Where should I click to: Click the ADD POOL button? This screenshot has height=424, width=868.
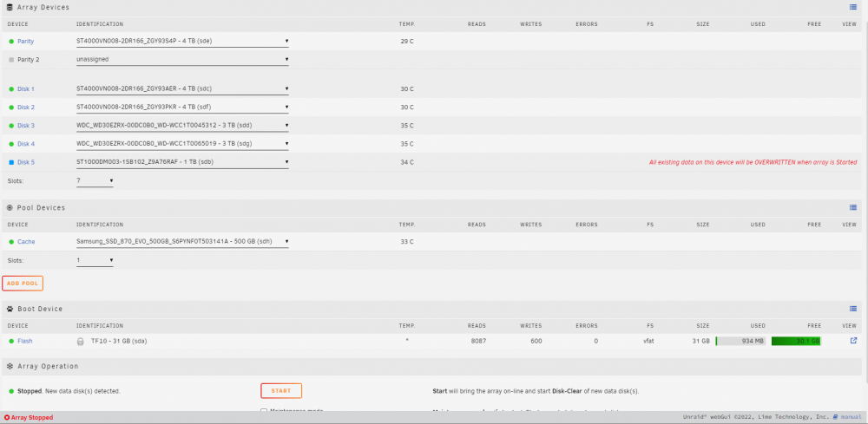pos(23,284)
